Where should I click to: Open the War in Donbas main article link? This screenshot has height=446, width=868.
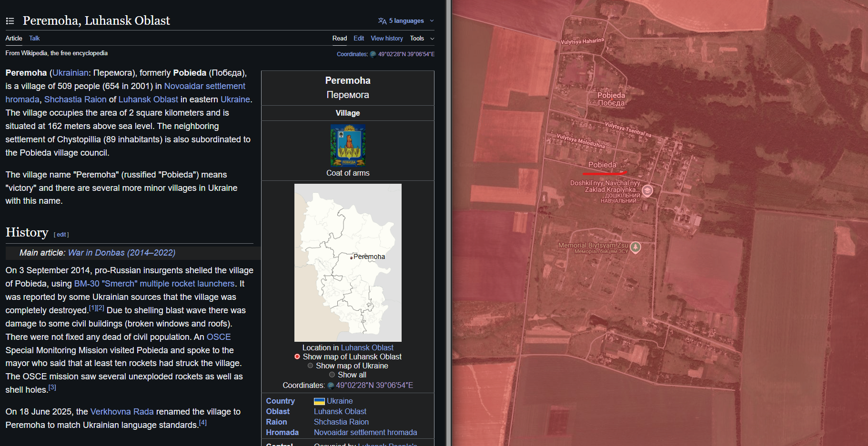(121, 253)
